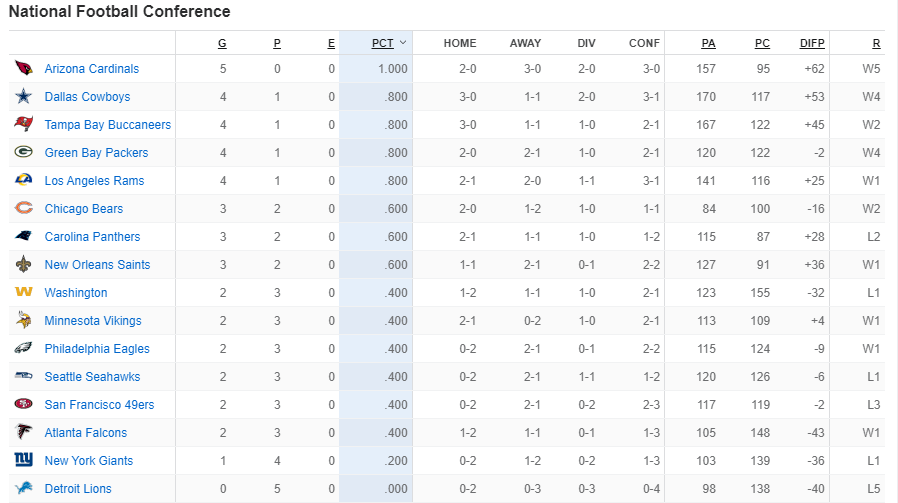The image size is (898, 503).
Task: Sort by PA column header
Action: click(708, 43)
